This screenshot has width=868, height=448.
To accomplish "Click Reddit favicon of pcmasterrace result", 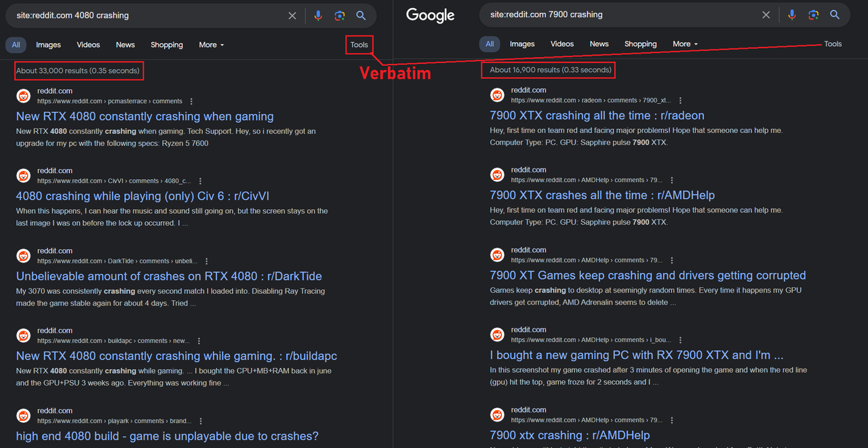I will [x=23, y=96].
